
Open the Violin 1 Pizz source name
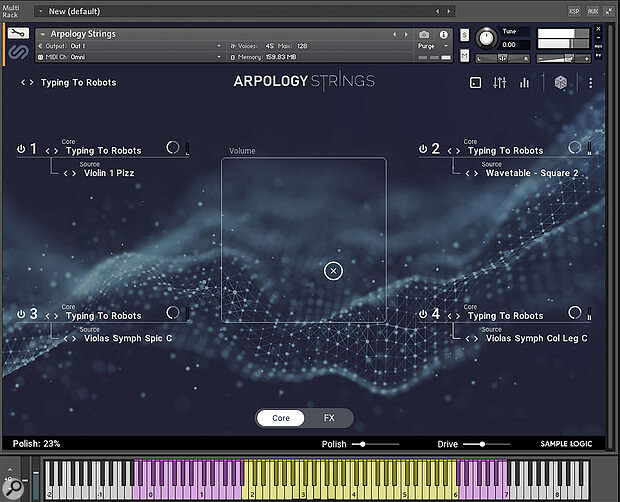click(109, 173)
